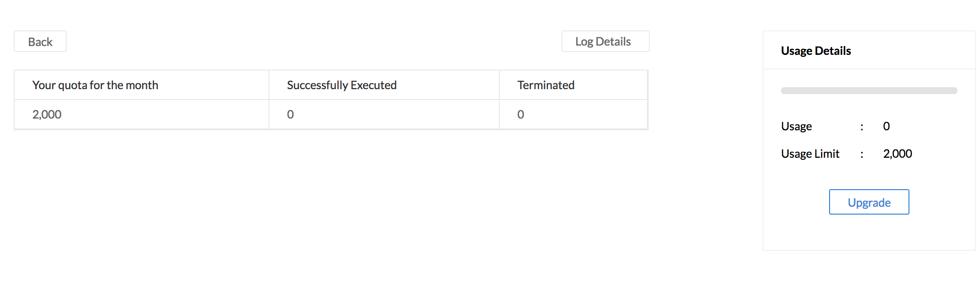Open Log Details
The height and width of the screenshot is (293, 980).
point(605,41)
